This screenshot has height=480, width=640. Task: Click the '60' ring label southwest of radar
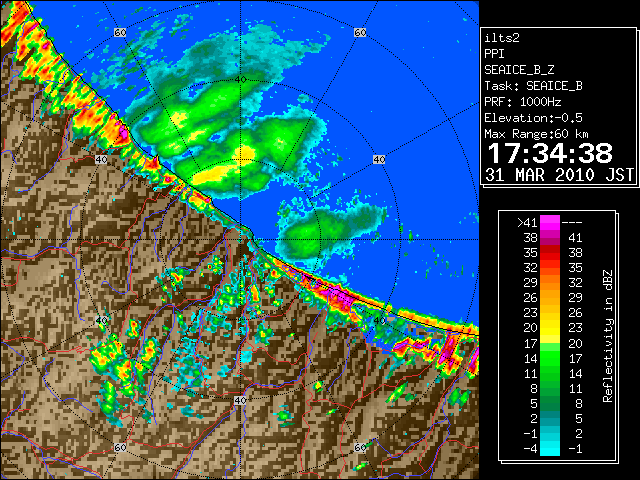point(120,448)
